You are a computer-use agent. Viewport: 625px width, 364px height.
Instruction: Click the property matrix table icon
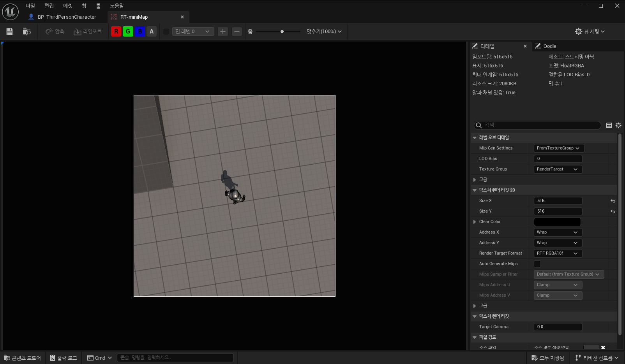609,125
